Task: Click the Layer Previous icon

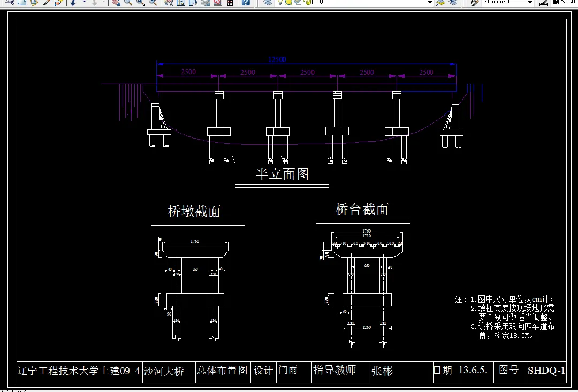Action: (x=453, y=2)
